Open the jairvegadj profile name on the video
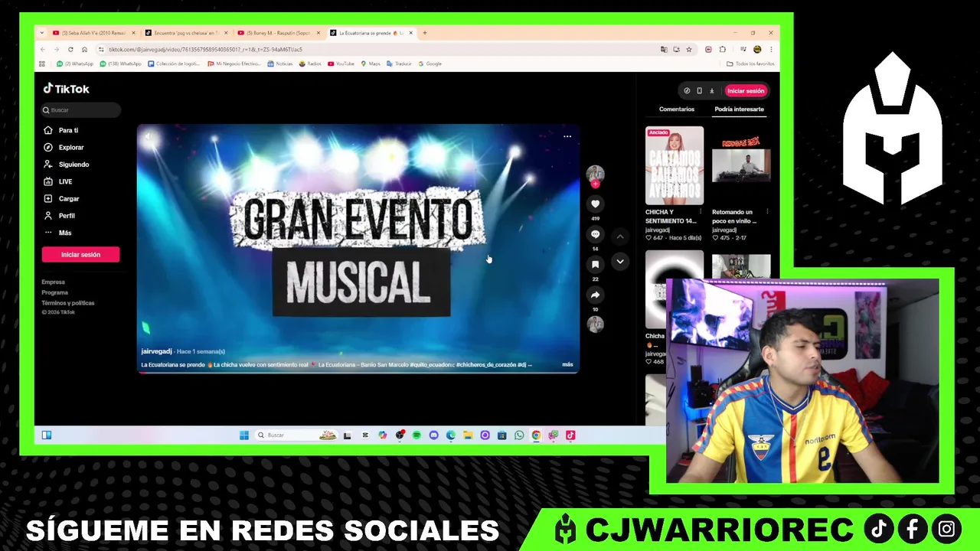This screenshot has height=551, width=980. [x=157, y=351]
